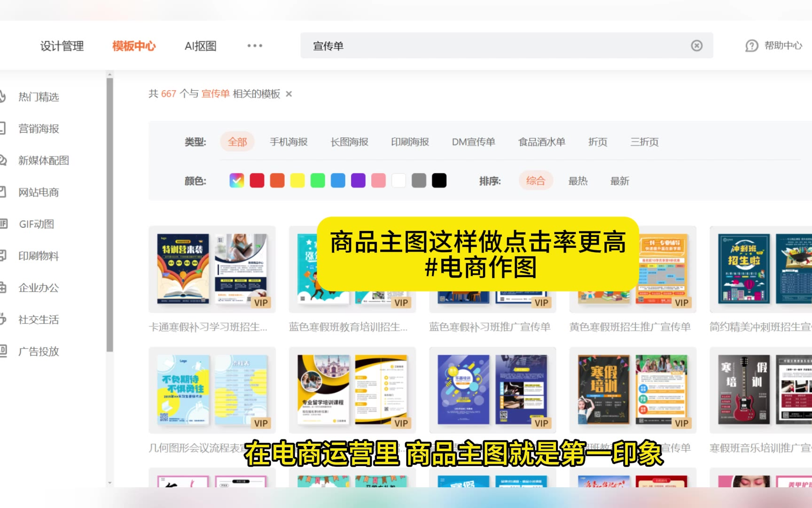This screenshot has height=508, width=812.
Task: Dismiss the 宣传单 search result filter
Action: (x=289, y=94)
